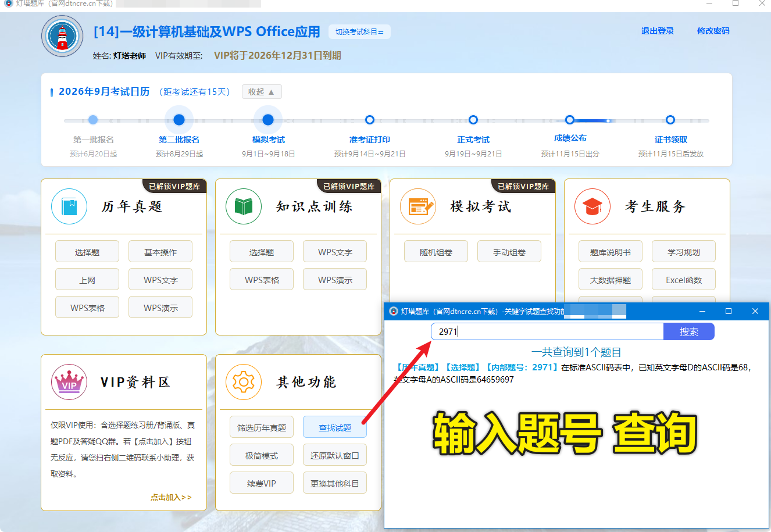Open 大数据押题
Image resolution: width=771 pixels, height=532 pixels.
point(611,280)
